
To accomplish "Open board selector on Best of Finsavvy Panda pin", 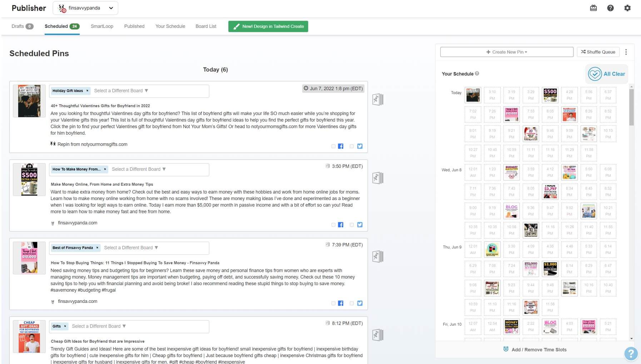I will (131, 248).
